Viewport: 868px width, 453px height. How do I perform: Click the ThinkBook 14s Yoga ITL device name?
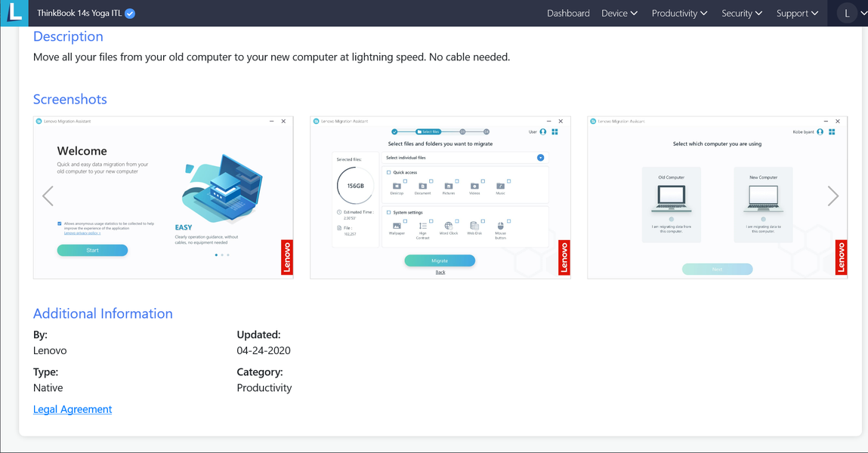click(79, 14)
